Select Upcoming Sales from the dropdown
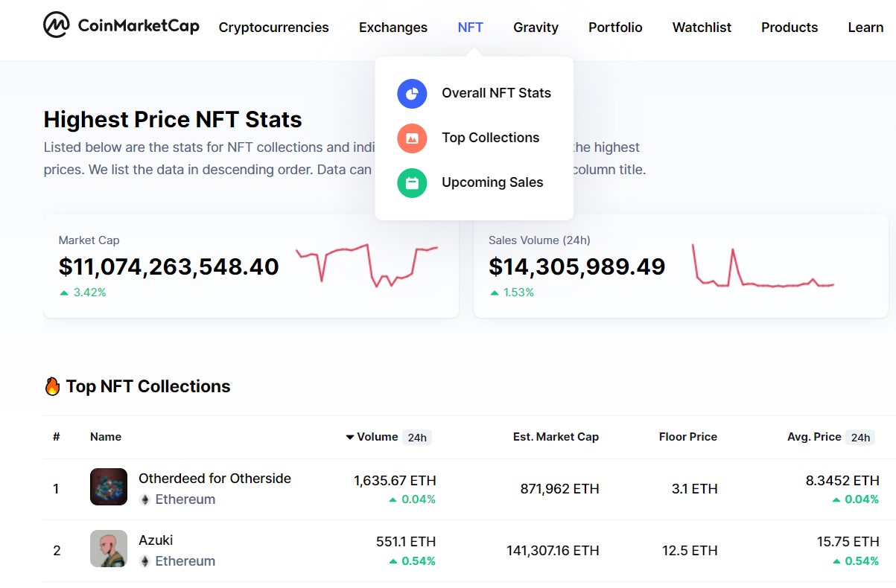896x588 pixels. pyautogui.click(x=492, y=182)
